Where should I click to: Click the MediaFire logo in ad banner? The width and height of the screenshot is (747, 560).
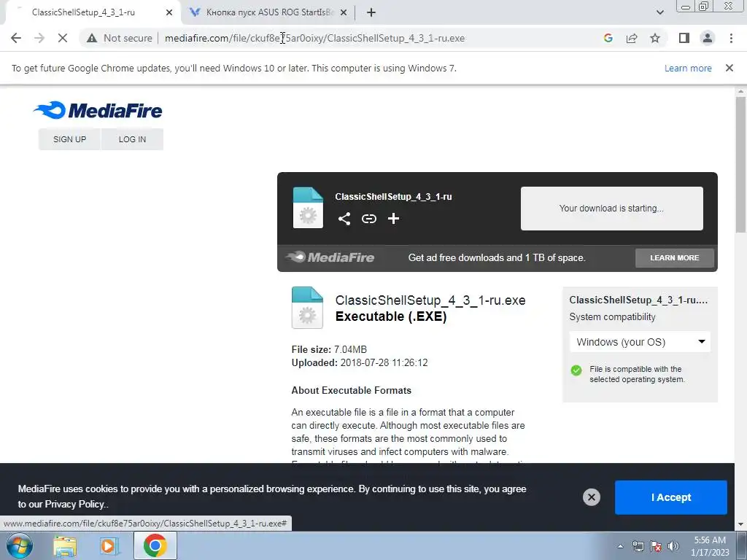coord(330,257)
